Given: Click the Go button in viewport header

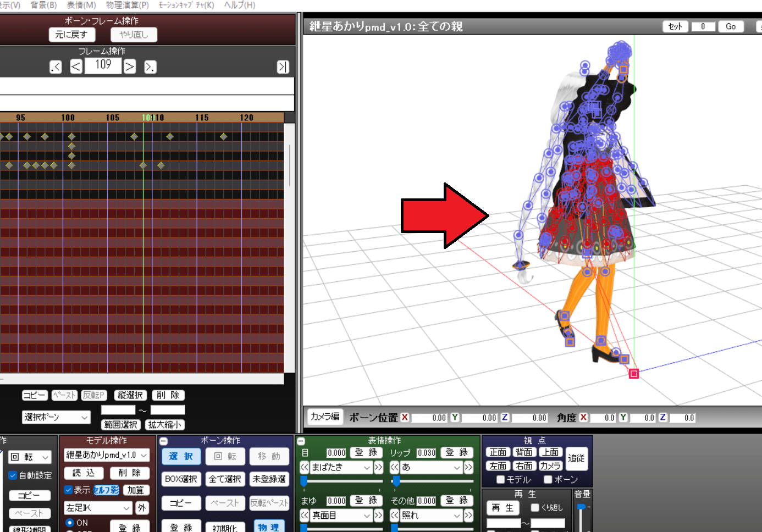Looking at the screenshot, I should tap(731, 26).
